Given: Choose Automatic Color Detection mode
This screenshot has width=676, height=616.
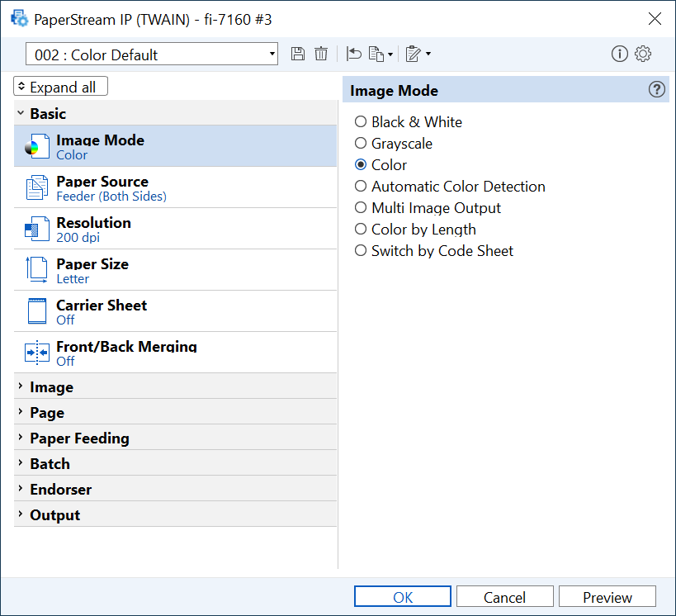Looking at the screenshot, I should pyautogui.click(x=361, y=186).
